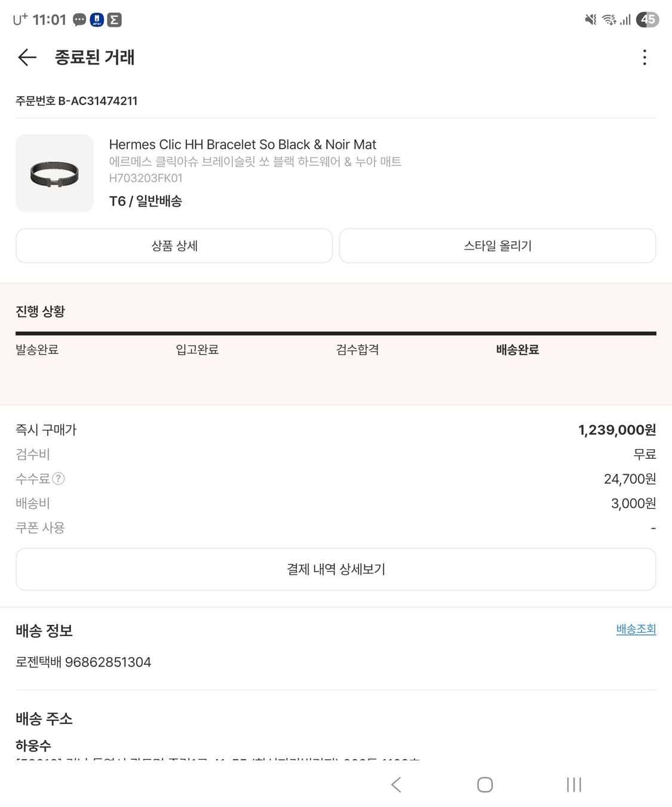Open the 진행 상황 section header

pyautogui.click(x=41, y=311)
